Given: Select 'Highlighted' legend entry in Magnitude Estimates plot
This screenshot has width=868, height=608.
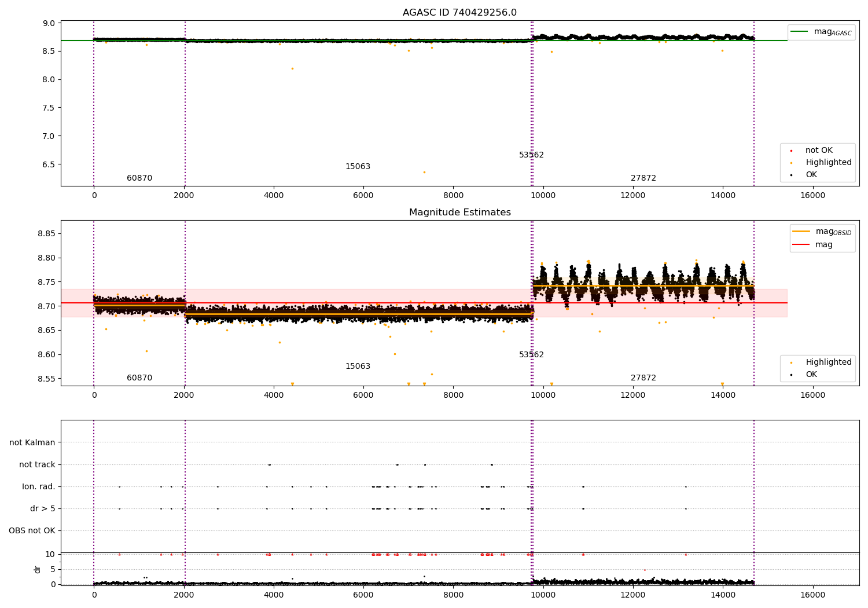Looking at the screenshot, I should [829, 362].
